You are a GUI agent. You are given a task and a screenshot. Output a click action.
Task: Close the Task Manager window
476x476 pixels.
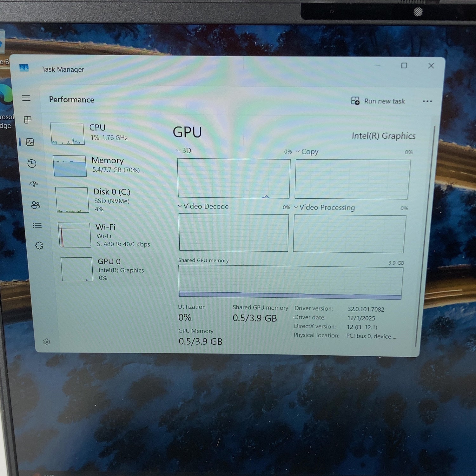(431, 66)
